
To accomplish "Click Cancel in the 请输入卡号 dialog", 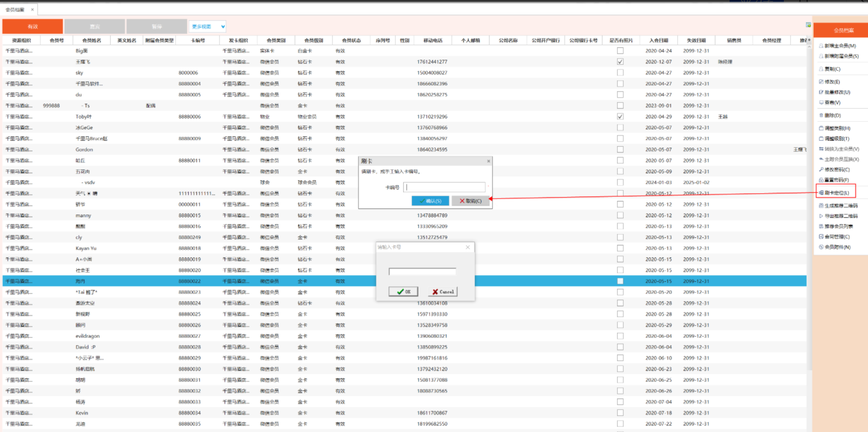I will (443, 292).
